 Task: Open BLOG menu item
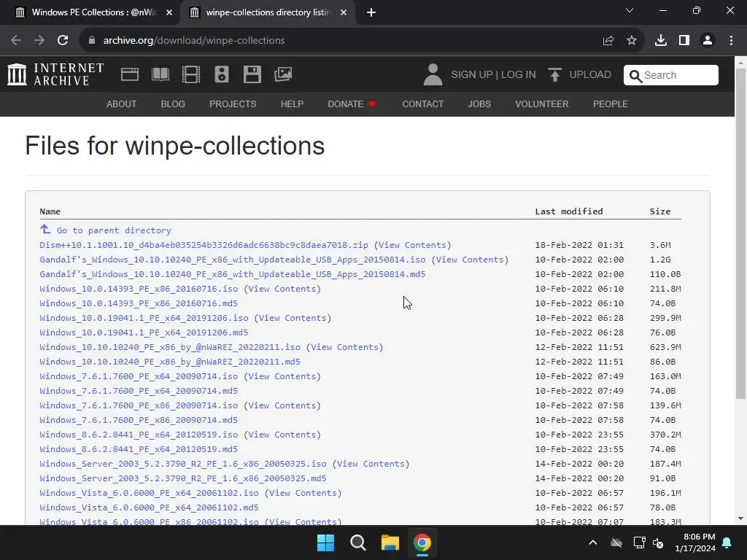pos(173,104)
